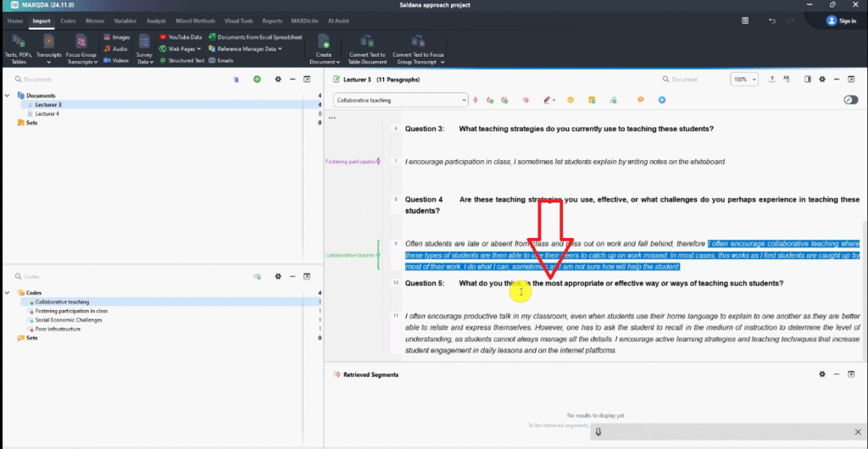Click the new code icon in Codes panel
This screenshot has height=449, width=868.
coord(257,276)
